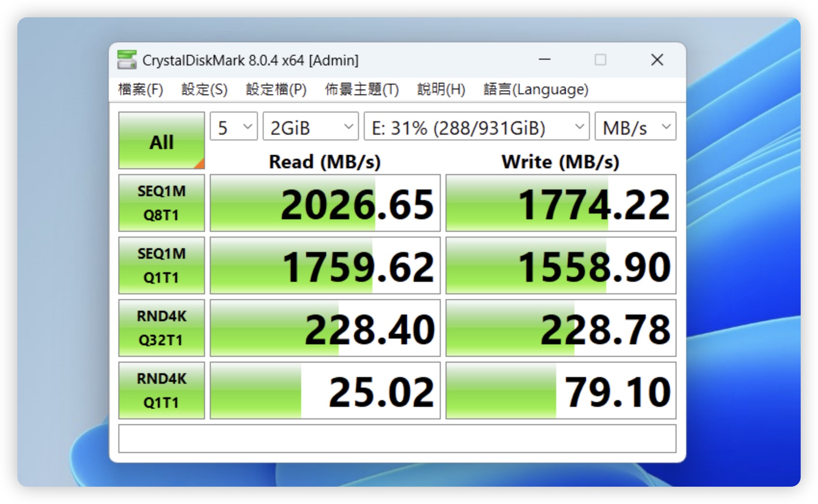Click the Read (MB/s) column header
Viewport: 818px width, 504px height.
click(325, 162)
